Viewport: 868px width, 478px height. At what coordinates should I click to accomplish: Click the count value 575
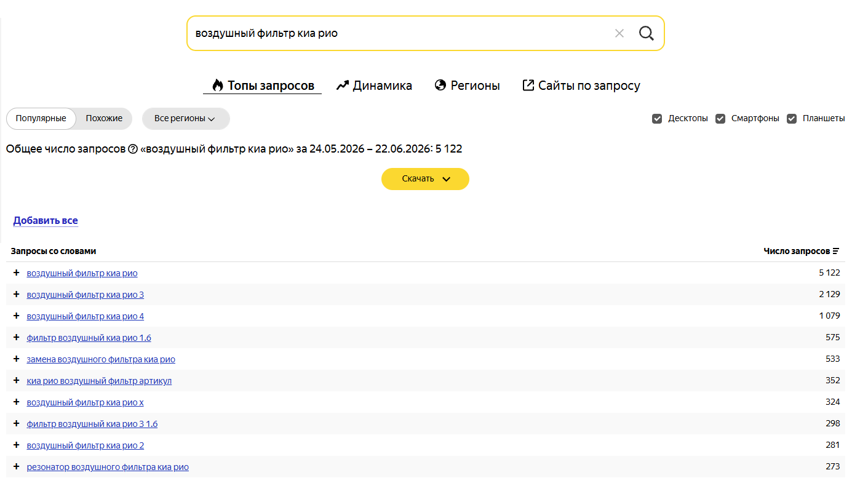point(833,337)
